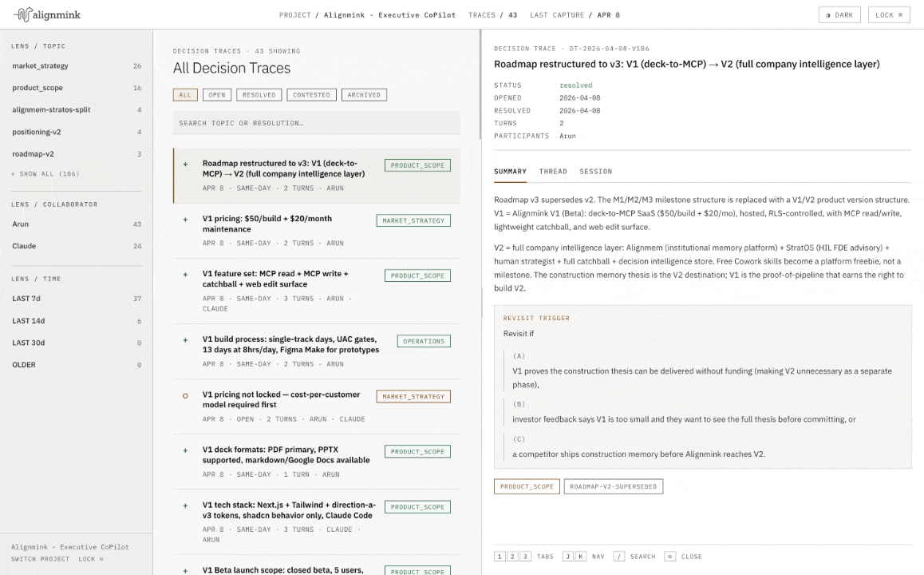Screen dimensions: 924x575
Task: Expand plus icon on V1 Beta launch scope trace
Action: tap(186, 571)
